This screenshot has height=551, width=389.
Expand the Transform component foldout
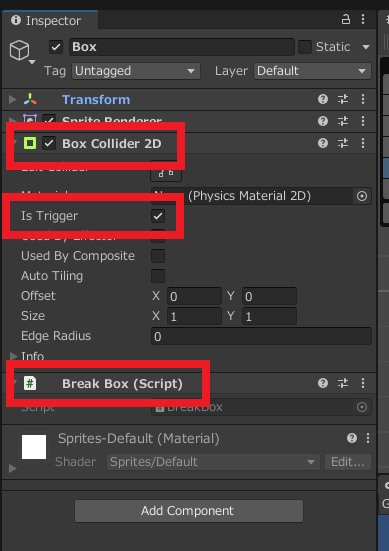tap(13, 99)
